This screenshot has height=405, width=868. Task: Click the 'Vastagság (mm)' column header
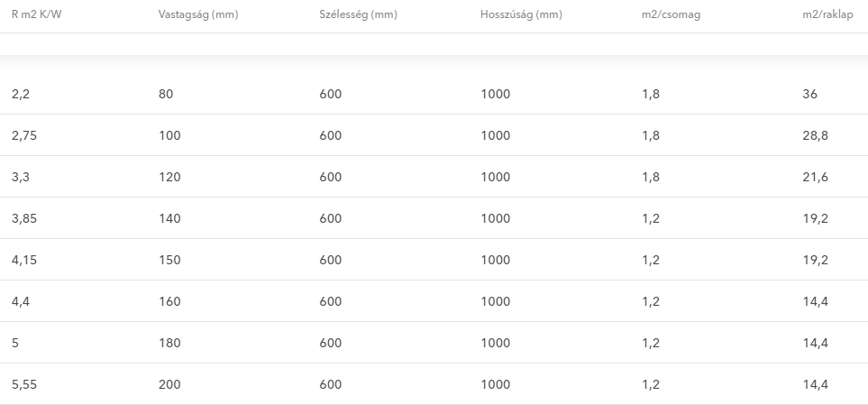197,15
